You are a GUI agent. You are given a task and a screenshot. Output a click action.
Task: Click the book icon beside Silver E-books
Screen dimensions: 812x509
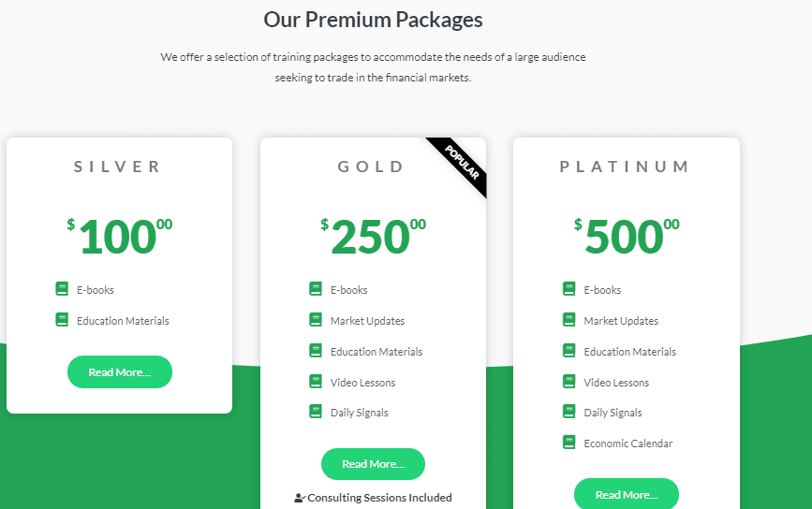pos(62,288)
